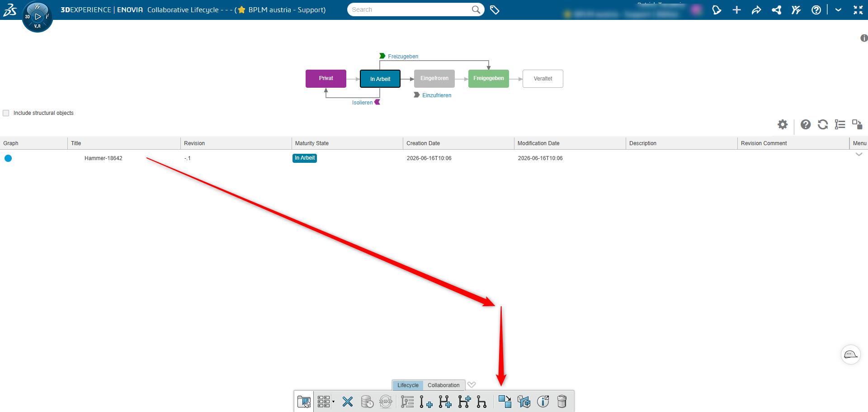
Task: Switch to the Collaboration tab
Action: pyautogui.click(x=443, y=385)
